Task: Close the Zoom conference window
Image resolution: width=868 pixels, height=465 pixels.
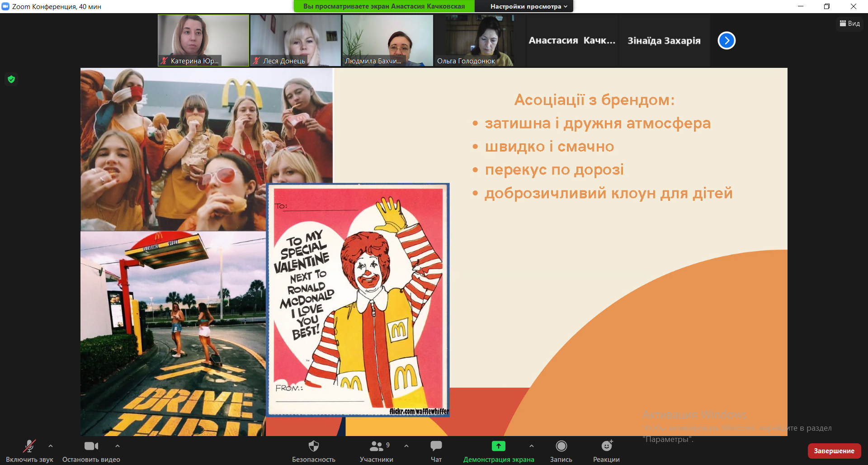Action: [x=854, y=6]
